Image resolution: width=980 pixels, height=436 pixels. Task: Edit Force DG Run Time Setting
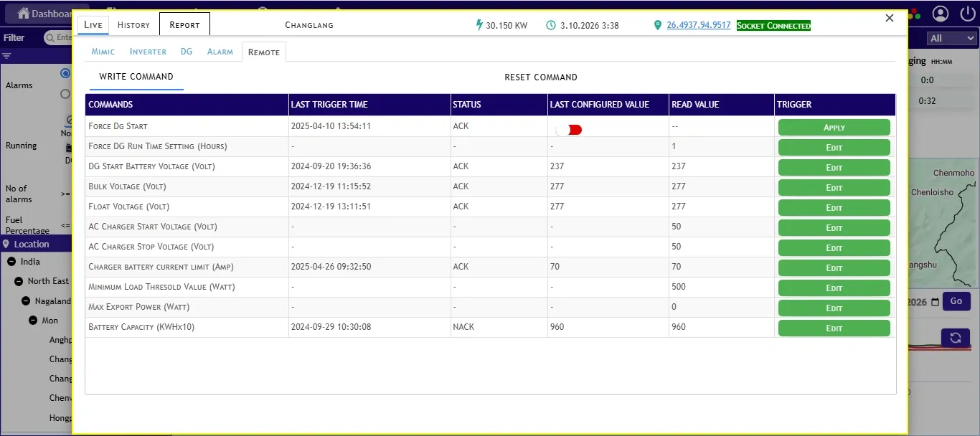pos(834,147)
